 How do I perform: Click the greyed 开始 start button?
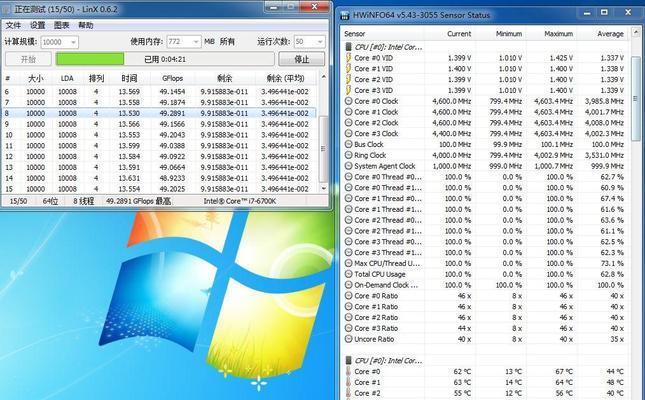pyautogui.click(x=28, y=59)
